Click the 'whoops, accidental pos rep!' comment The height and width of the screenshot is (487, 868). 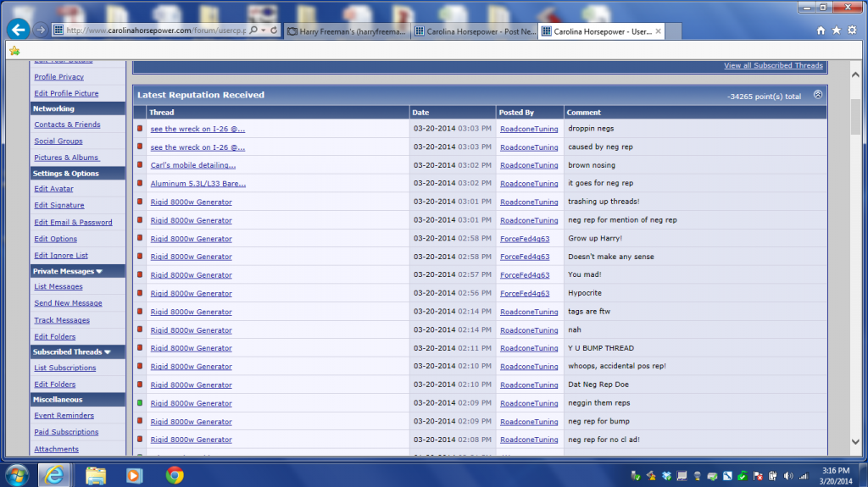[617, 366]
